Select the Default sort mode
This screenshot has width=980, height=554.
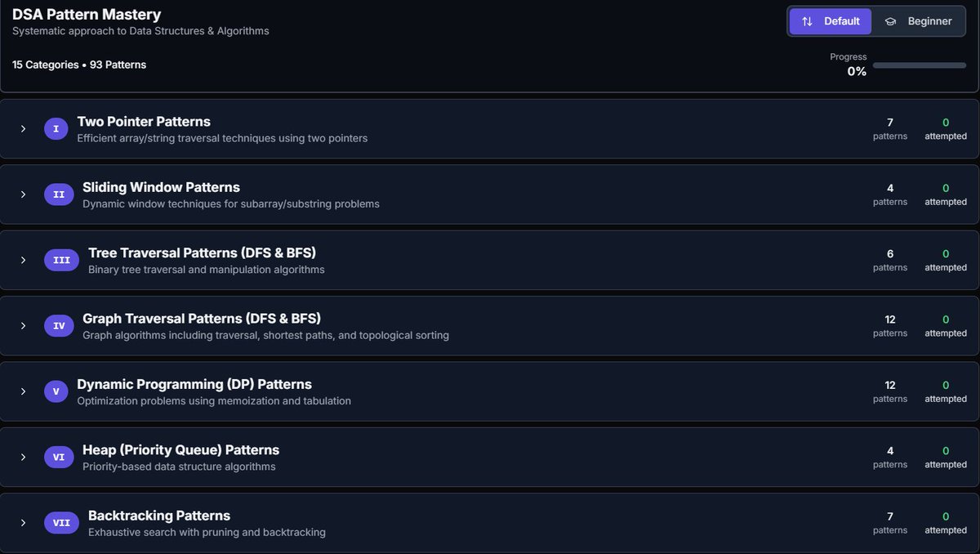[x=831, y=21]
